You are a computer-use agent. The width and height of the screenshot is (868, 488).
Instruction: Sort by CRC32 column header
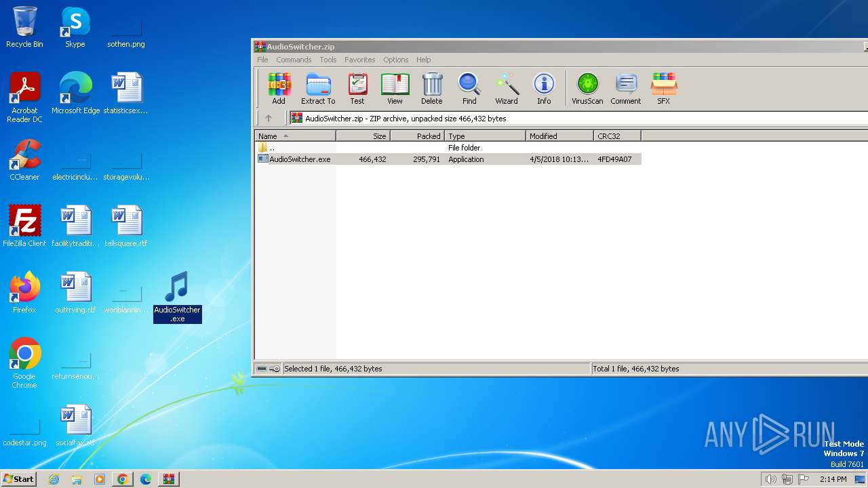[x=617, y=136]
